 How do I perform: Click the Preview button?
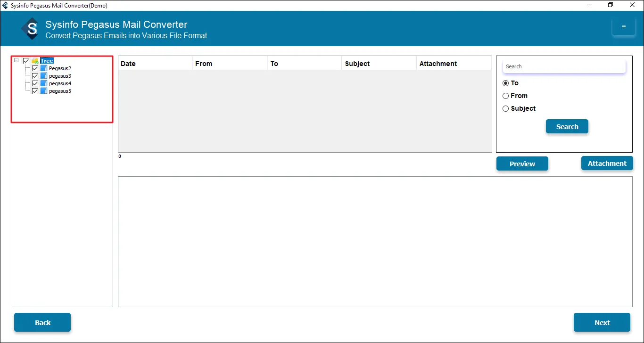click(522, 164)
